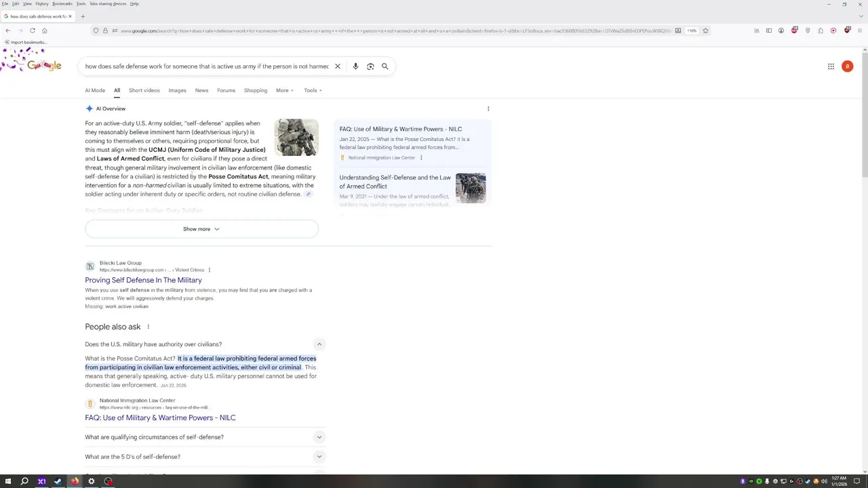Switch to the News tab
The width and height of the screenshot is (868, 488).
(201, 90)
